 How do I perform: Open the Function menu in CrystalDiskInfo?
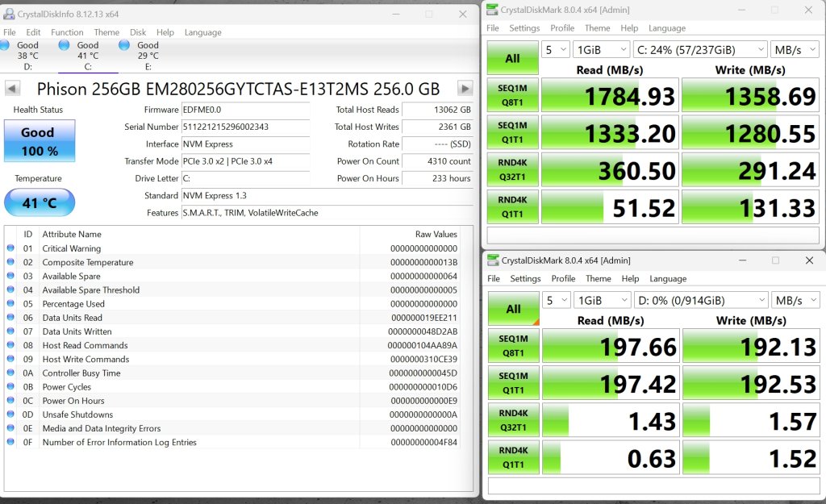pos(67,32)
